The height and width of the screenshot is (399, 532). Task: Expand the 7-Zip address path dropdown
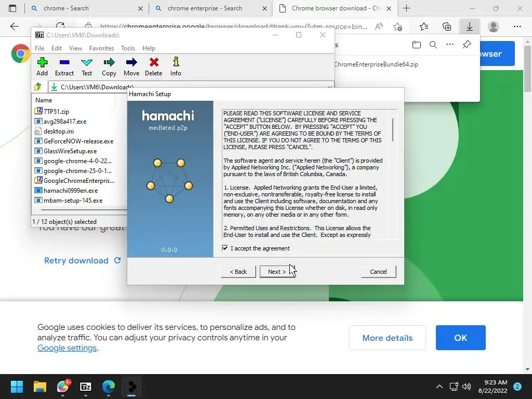click(x=329, y=87)
